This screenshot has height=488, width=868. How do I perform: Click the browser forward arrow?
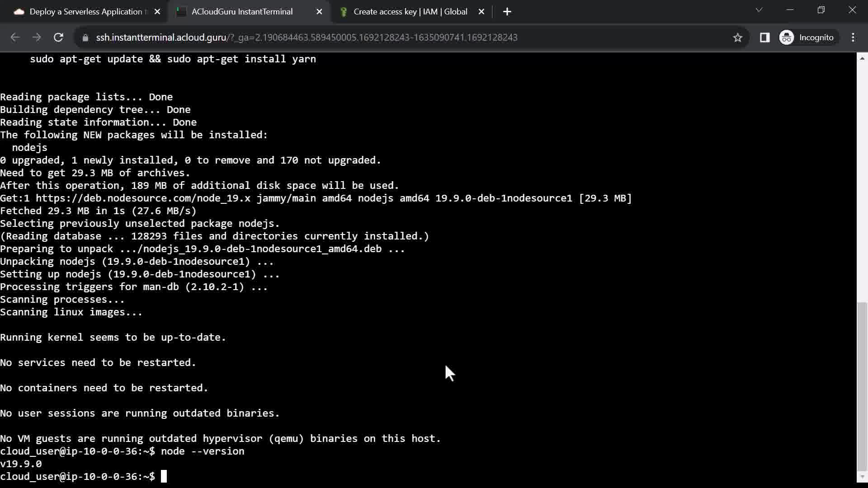[37, 38]
